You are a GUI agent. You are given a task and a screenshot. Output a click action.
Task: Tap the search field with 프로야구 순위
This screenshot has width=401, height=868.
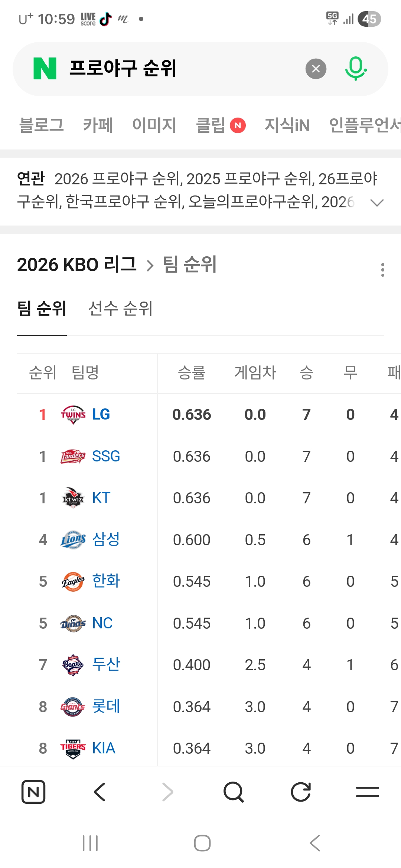tap(178, 69)
